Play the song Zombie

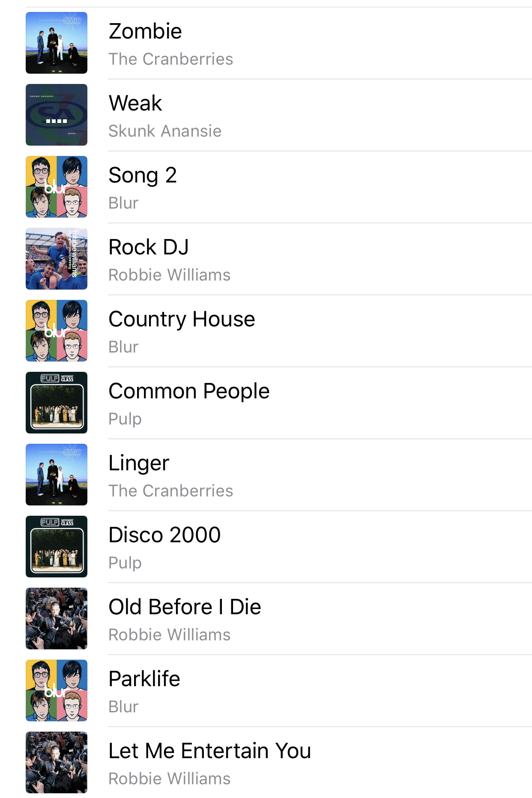[145, 31]
